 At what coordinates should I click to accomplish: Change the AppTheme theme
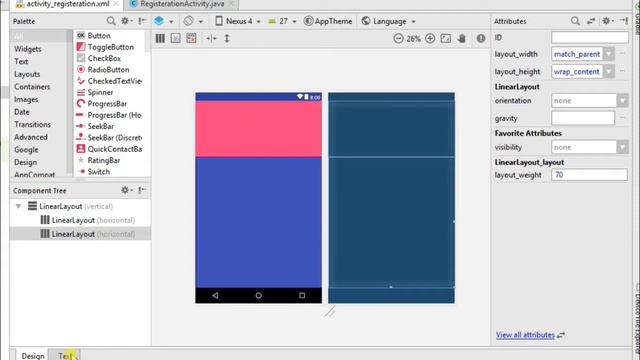328,21
